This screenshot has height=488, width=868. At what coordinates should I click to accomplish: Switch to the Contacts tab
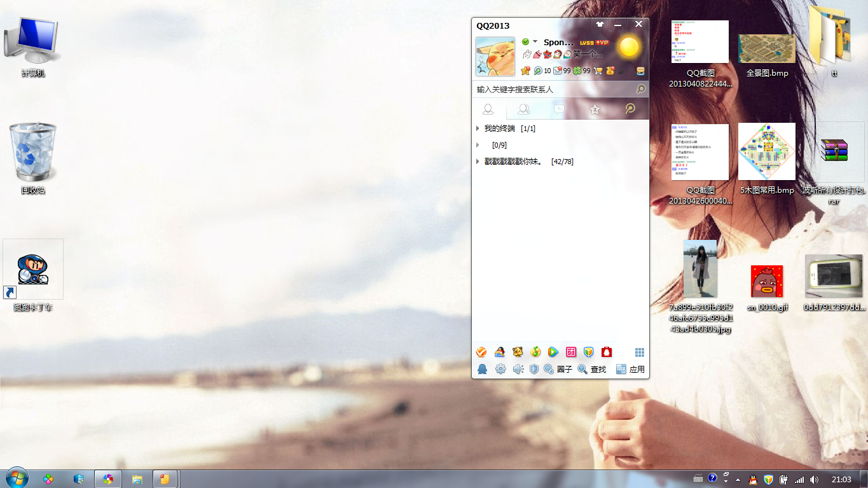pos(489,109)
